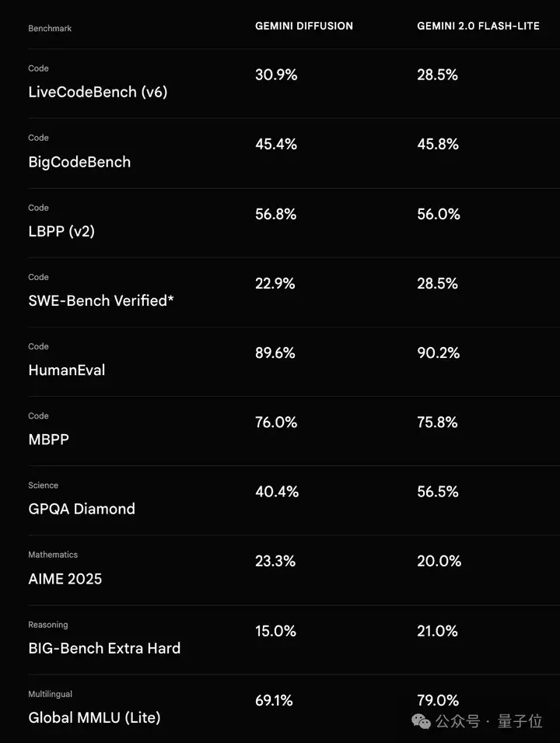Click the Benchmark column header label
Image resolution: width=560 pixels, height=743 pixels.
[x=50, y=29]
